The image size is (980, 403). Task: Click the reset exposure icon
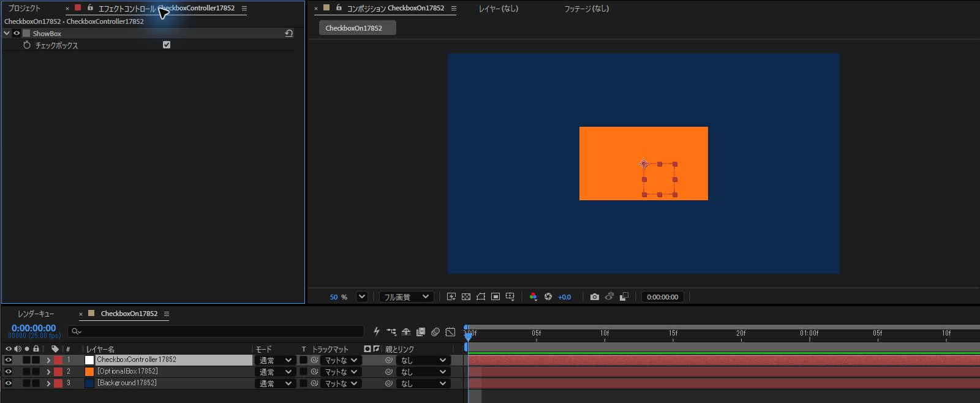(x=548, y=296)
